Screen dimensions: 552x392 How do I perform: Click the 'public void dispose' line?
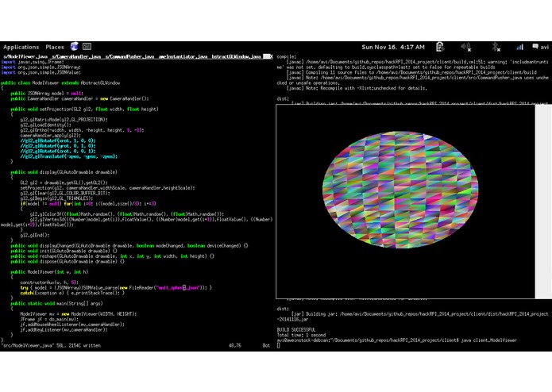coord(68,262)
